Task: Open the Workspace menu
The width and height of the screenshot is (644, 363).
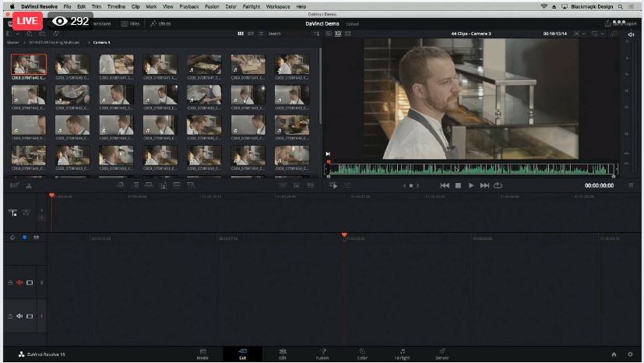Action: pos(277,5)
